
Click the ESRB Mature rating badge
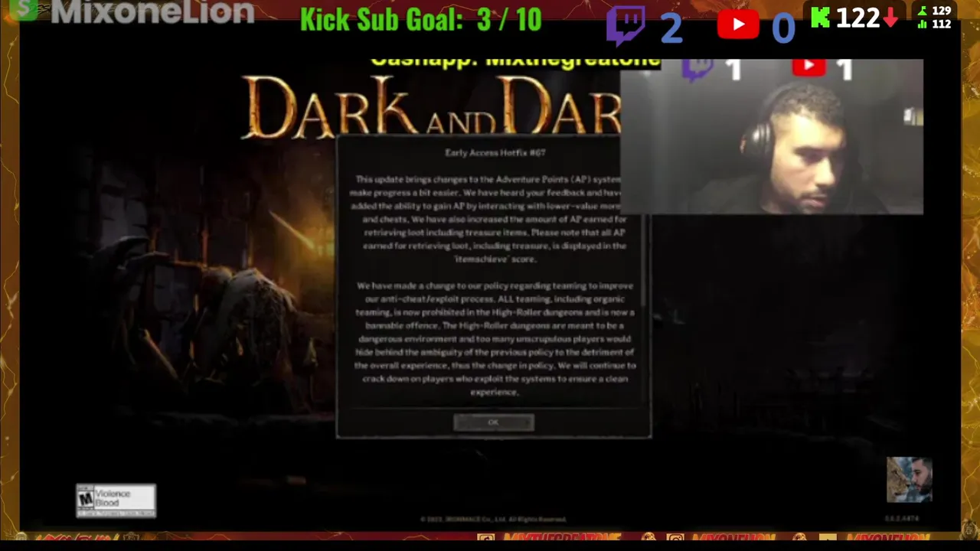tap(116, 500)
